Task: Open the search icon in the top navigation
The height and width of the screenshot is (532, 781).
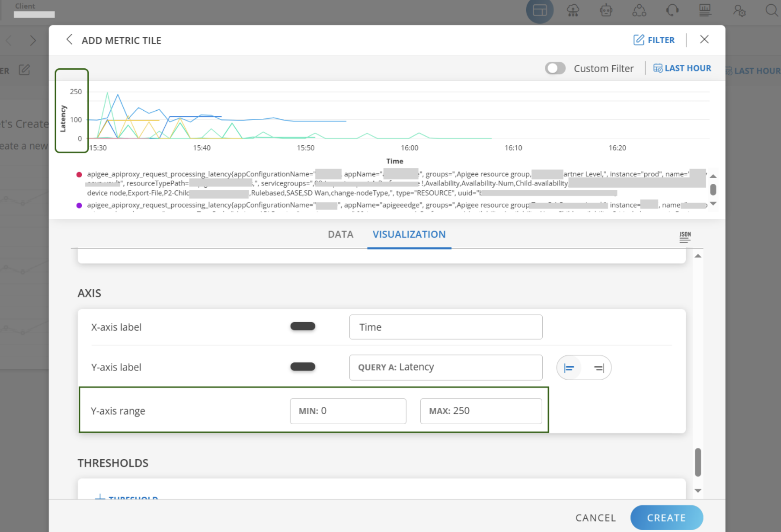Action: [x=772, y=10]
